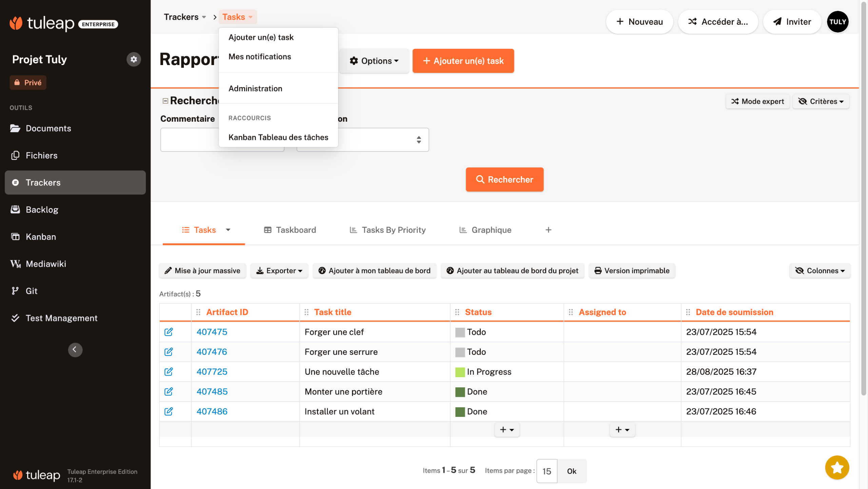Open the Options dropdown
The image size is (868, 489).
point(374,61)
